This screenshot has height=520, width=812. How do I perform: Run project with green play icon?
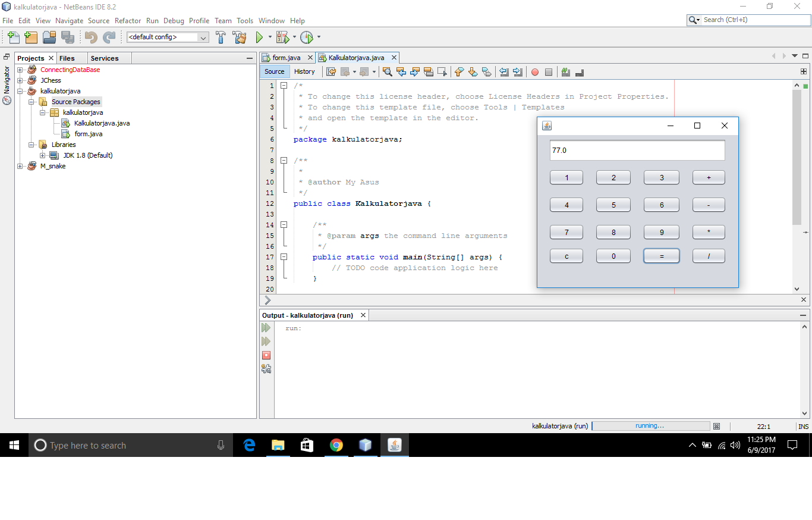click(259, 37)
